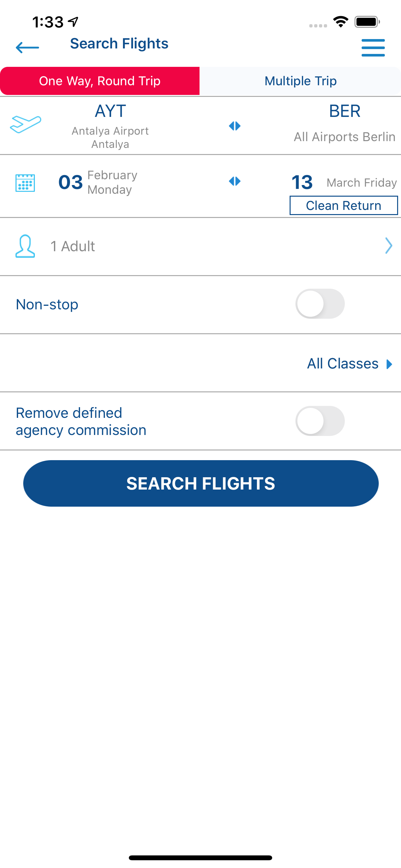The width and height of the screenshot is (401, 868).
Task: Toggle Remove defined agency commission
Action: [x=320, y=421]
